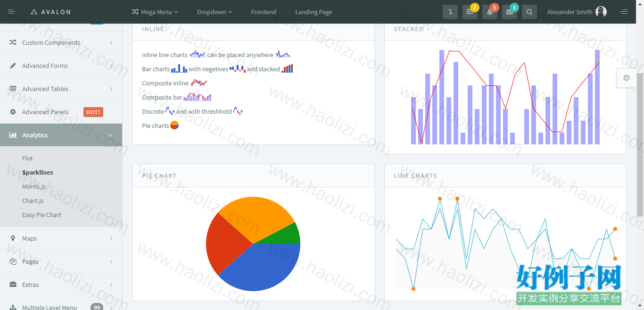
Task: Click the Advanced Tables grid icon
Action: (13, 89)
